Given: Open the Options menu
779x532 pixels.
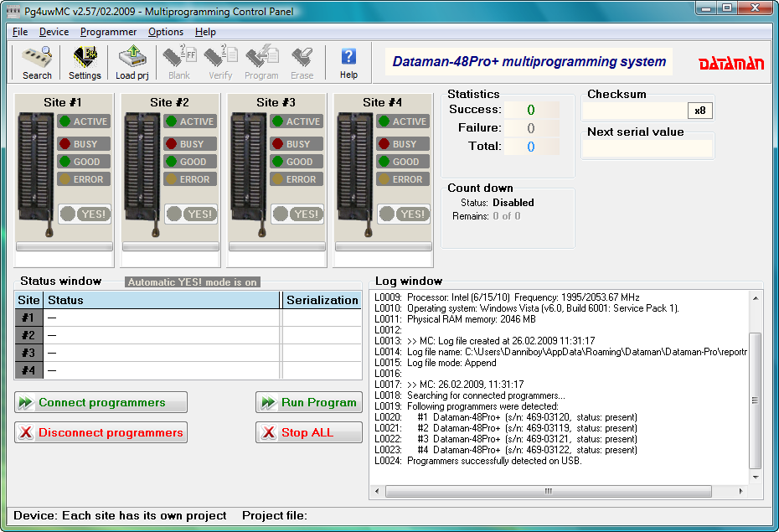Looking at the screenshot, I should (x=165, y=31).
